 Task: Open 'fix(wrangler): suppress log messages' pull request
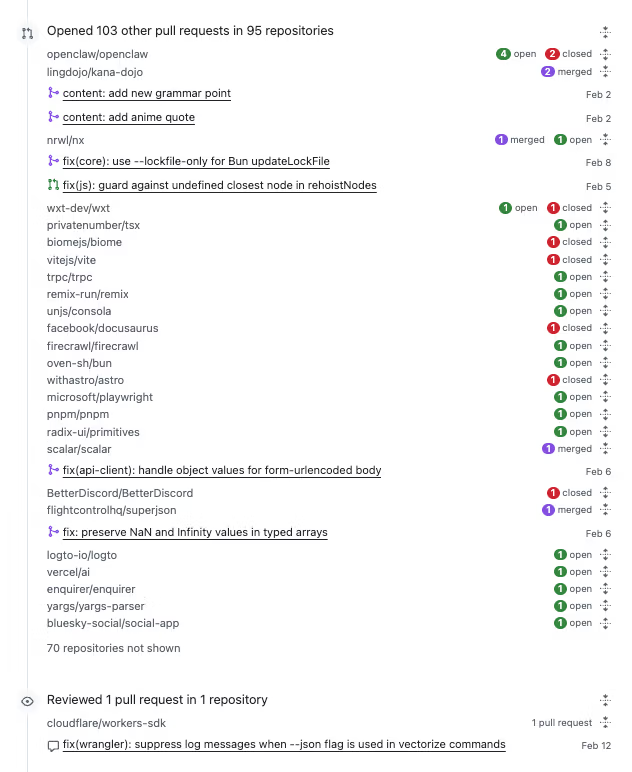(284, 745)
